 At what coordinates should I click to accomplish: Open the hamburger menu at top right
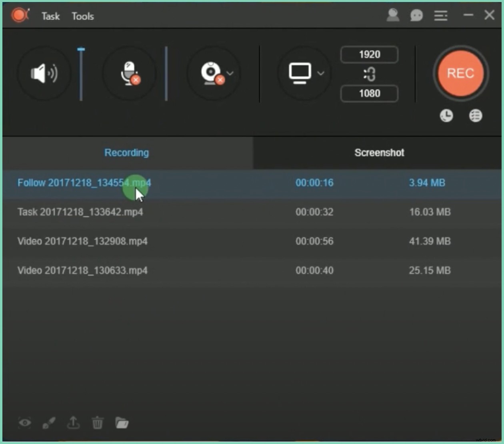tap(441, 16)
